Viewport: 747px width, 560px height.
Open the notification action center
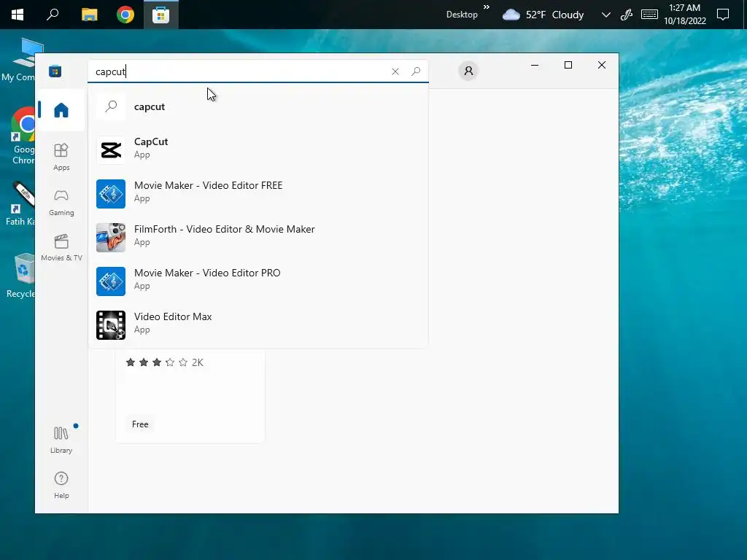(x=723, y=15)
